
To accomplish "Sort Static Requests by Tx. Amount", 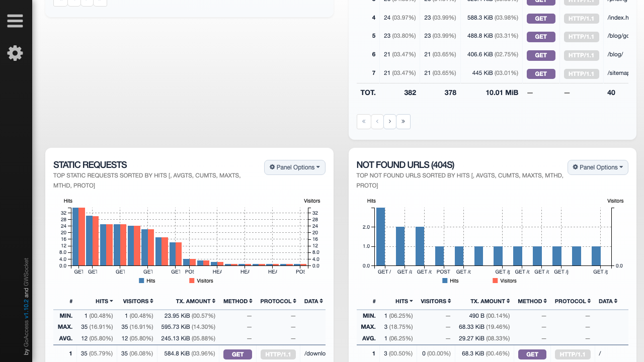I will point(196,301).
